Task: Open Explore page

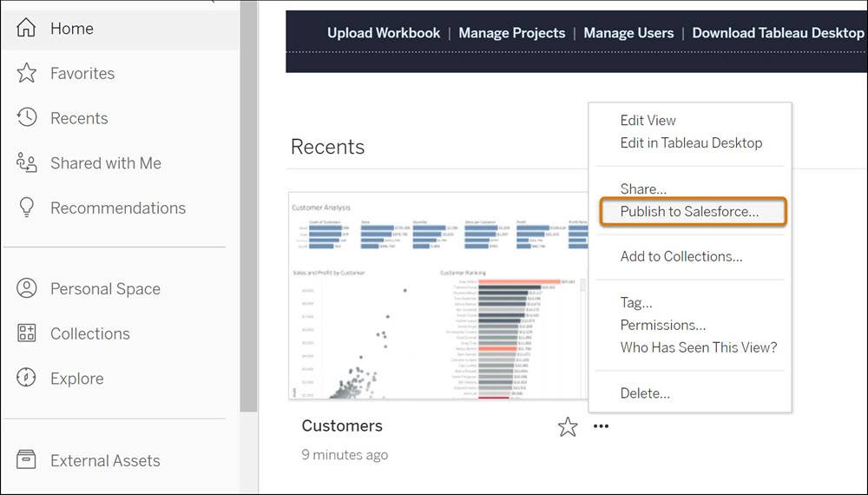Action: tap(77, 378)
